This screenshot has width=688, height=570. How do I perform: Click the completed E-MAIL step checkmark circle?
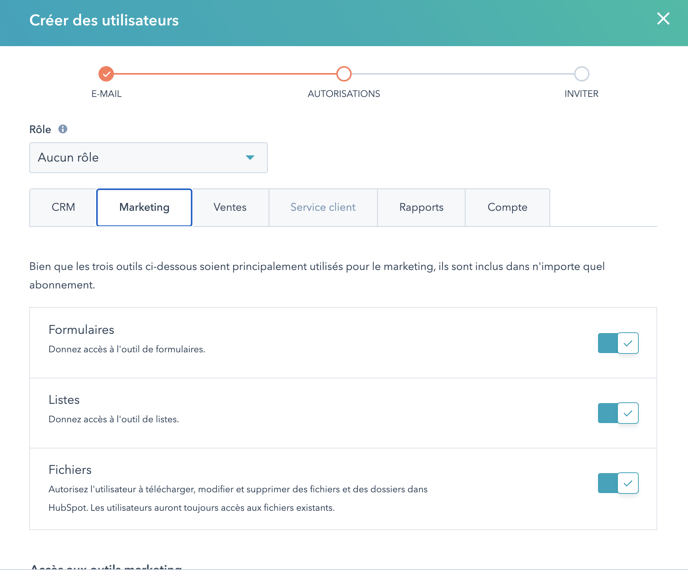click(x=106, y=74)
